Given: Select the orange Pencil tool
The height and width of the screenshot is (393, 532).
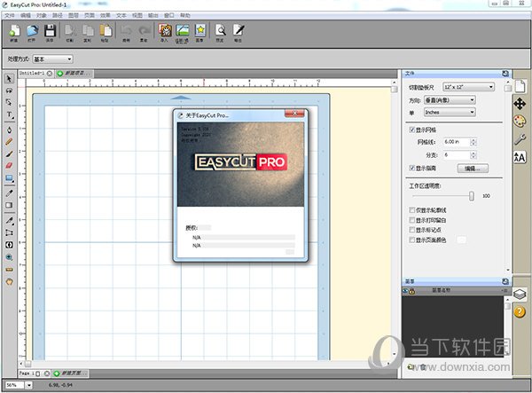Looking at the screenshot, I should pyautogui.click(x=9, y=142).
